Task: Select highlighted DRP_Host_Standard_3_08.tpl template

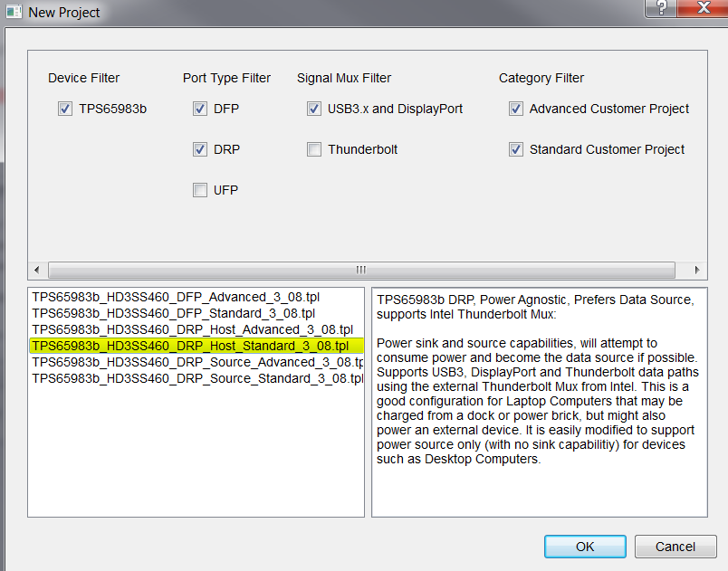Action: [x=196, y=346]
